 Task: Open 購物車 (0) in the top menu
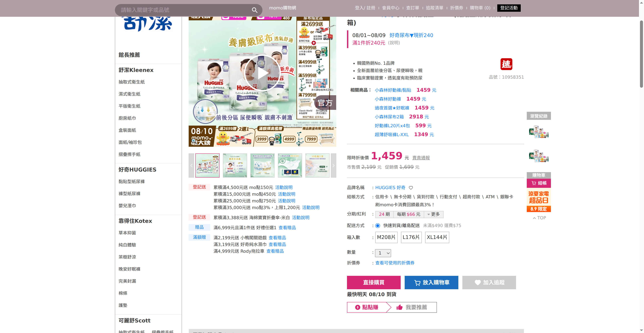(x=480, y=8)
